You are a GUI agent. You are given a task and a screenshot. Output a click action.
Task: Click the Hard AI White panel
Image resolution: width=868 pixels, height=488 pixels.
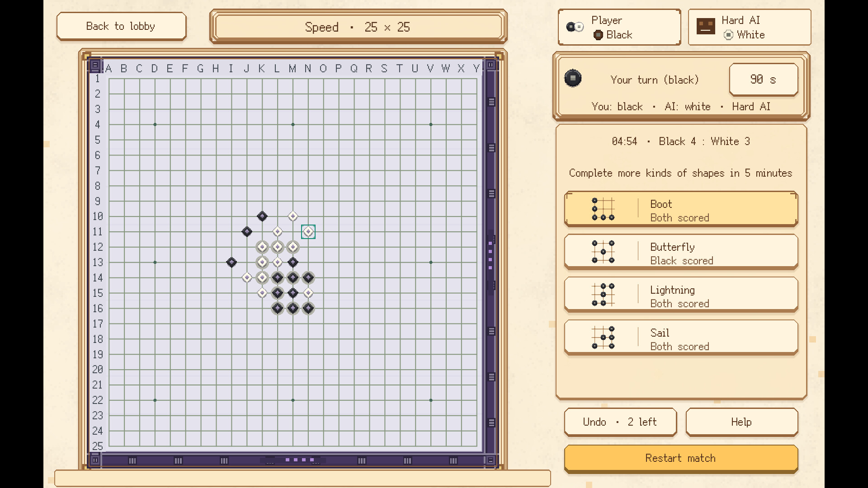coord(750,27)
